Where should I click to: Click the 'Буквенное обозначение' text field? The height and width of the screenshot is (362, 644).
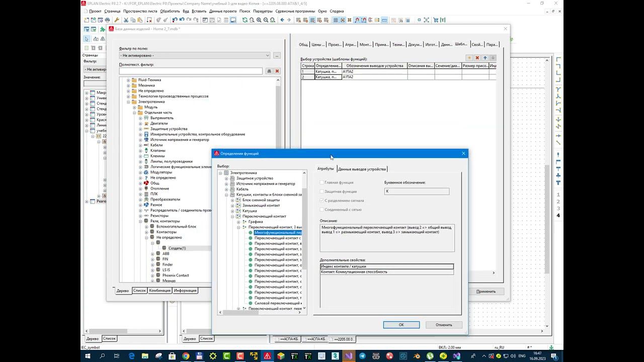[x=417, y=192]
